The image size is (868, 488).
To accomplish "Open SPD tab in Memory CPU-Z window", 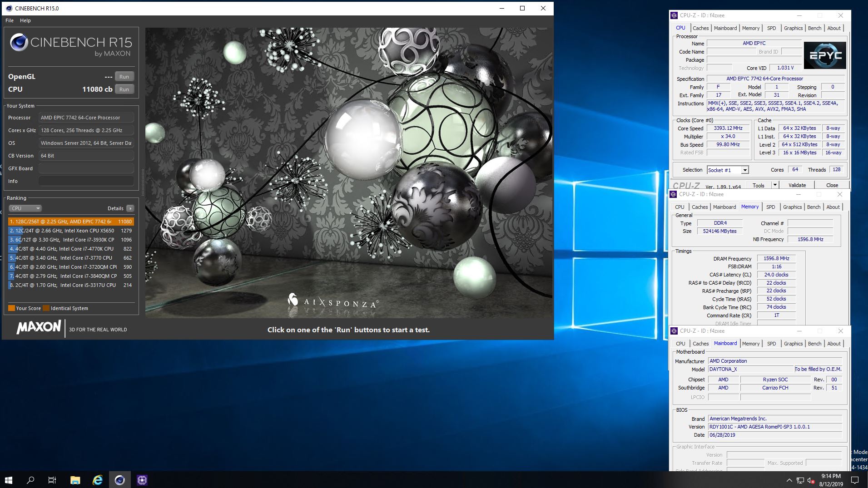I will pyautogui.click(x=770, y=207).
